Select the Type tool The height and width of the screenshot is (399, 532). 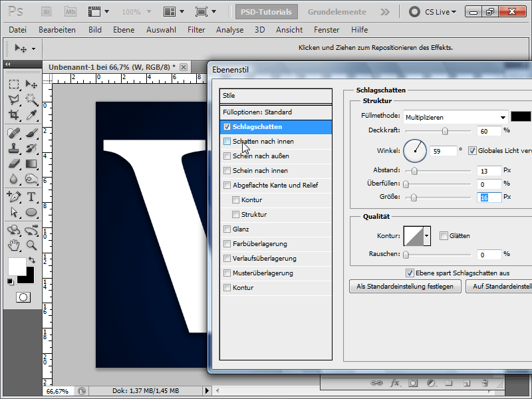pos(31,196)
